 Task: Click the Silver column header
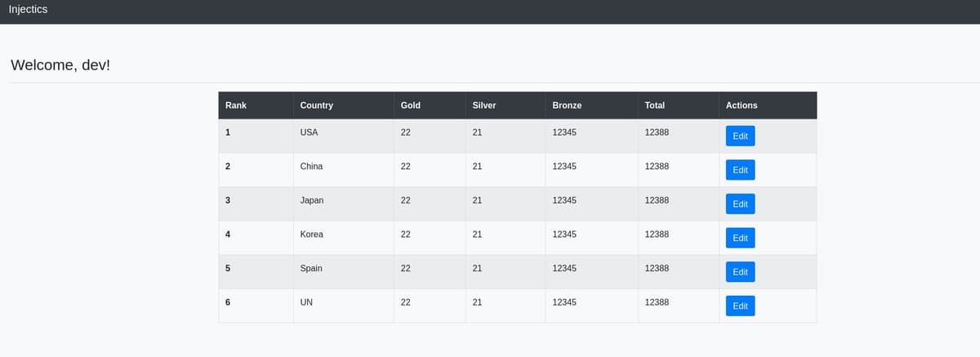tap(484, 105)
